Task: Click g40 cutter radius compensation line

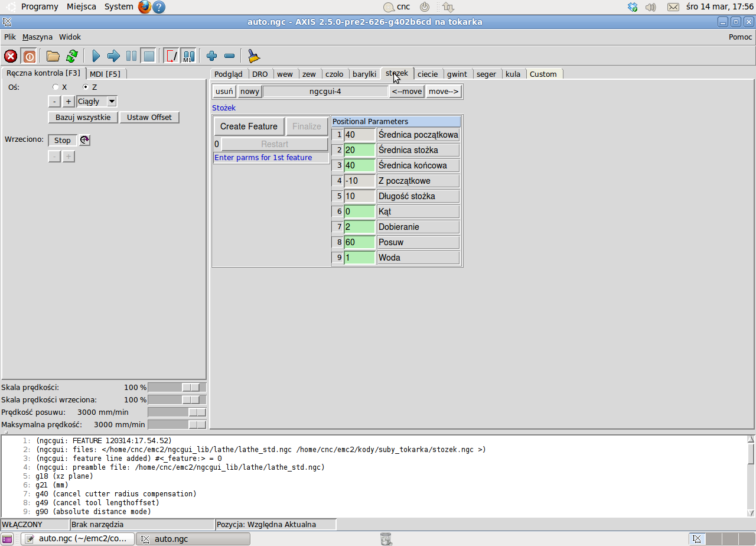Action: click(x=116, y=494)
